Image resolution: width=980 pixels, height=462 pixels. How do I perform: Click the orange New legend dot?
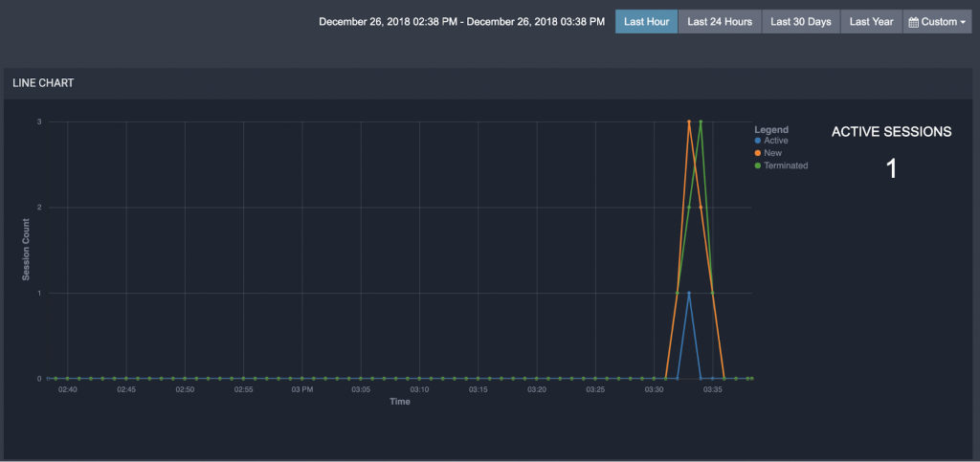pyautogui.click(x=758, y=153)
